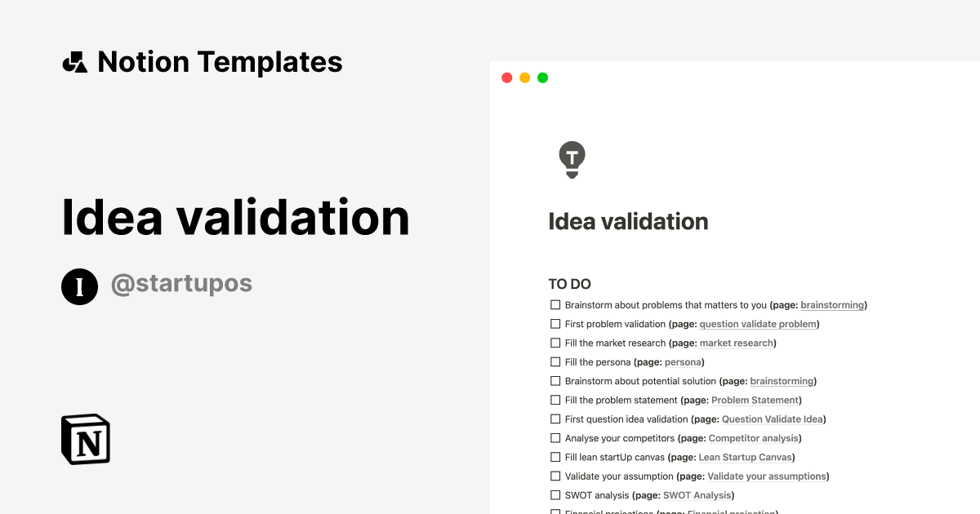Click the @startupos author name

click(x=181, y=282)
